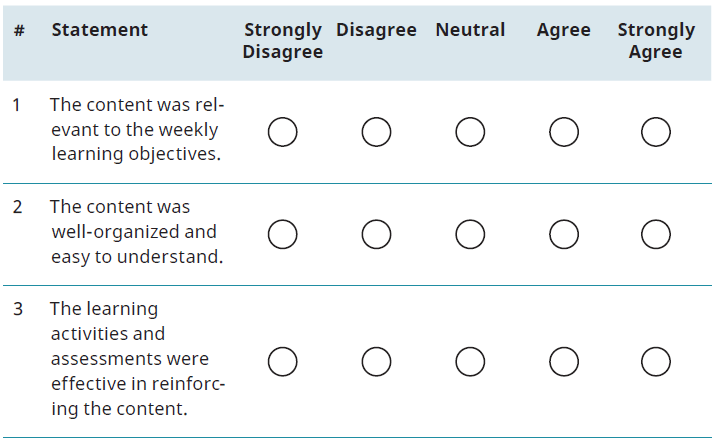
Task: Pick Strongly Agree for statement 1
Action: pyautogui.click(x=656, y=132)
